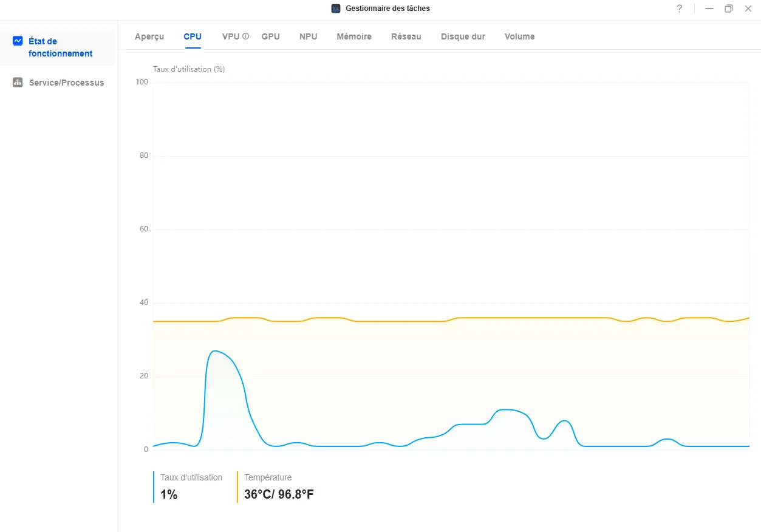Close the task manager window
Image resolution: width=761 pixels, height=532 pixels.
pos(748,9)
